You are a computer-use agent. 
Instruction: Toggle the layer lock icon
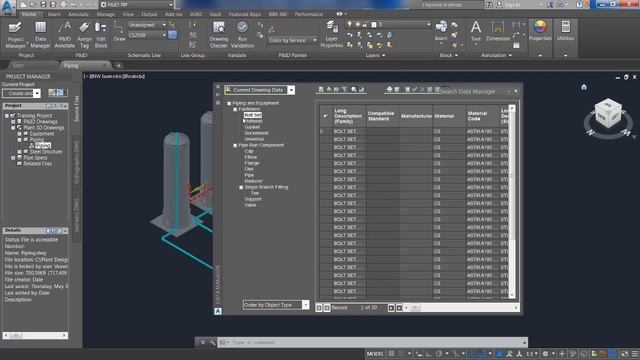pos(365,24)
